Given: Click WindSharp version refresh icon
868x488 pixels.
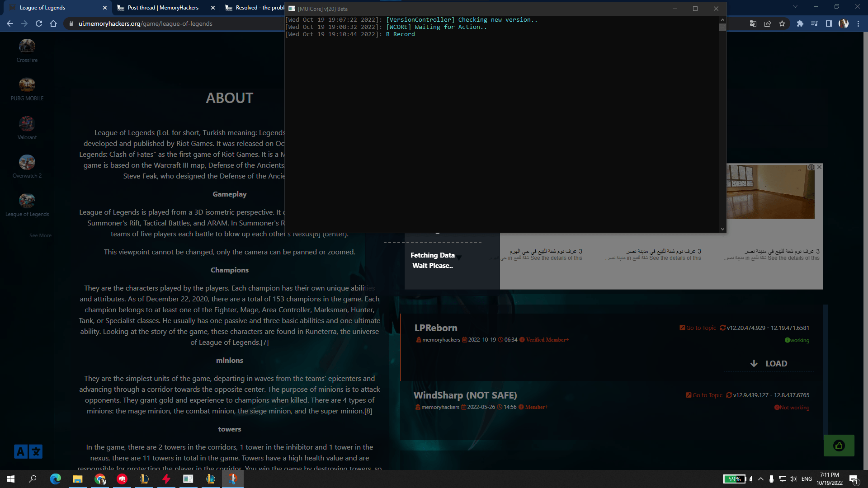Looking at the screenshot, I should click(729, 395).
